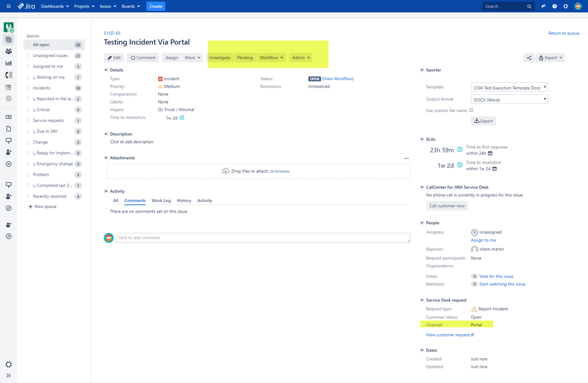The width and height of the screenshot is (588, 383).
Task: Click the Investigate transition button
Action: point(220,58)
